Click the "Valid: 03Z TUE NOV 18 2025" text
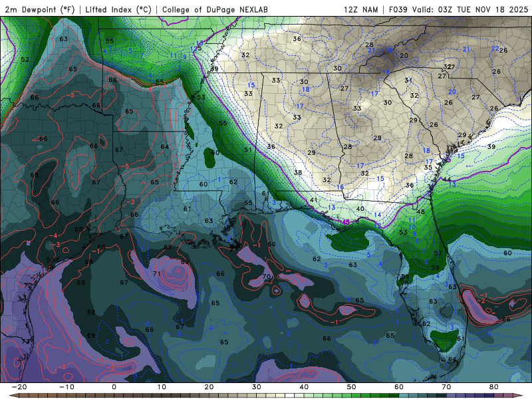 pos(470,9)
